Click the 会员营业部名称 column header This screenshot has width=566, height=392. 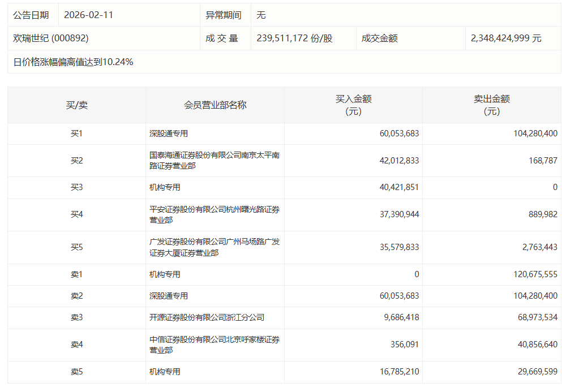tap(215, 105)
